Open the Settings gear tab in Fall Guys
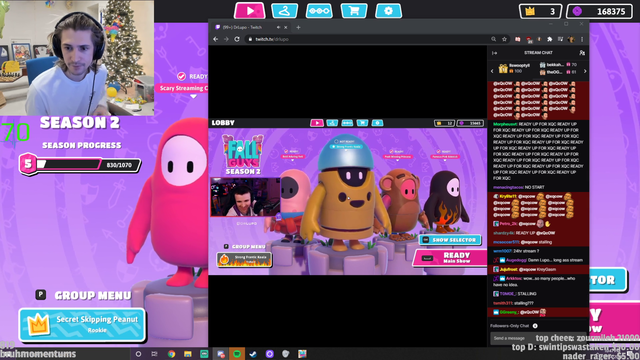 [x=388, y=11]
